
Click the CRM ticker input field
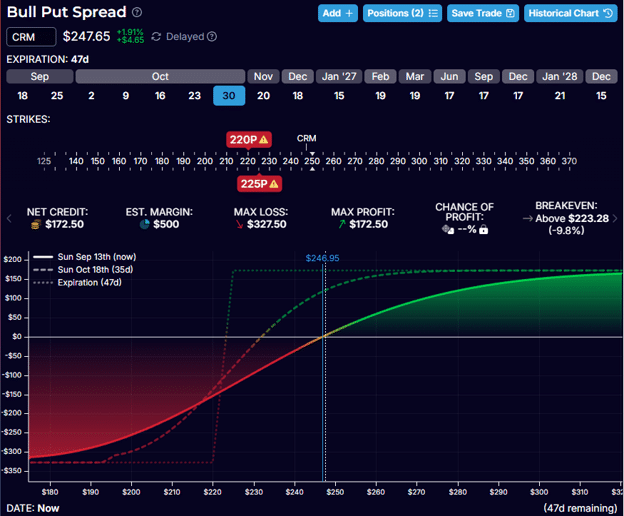click(x=31, y=37)
